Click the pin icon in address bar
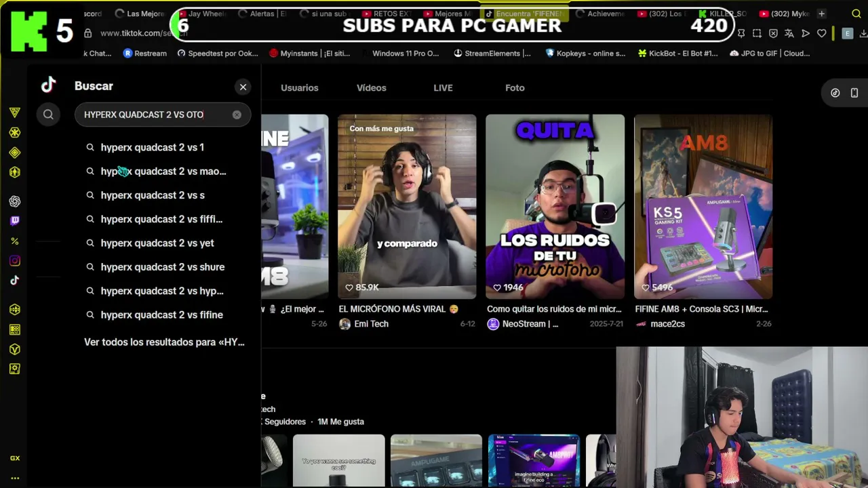This screenshot has width=868, height=488. [741, 33]
